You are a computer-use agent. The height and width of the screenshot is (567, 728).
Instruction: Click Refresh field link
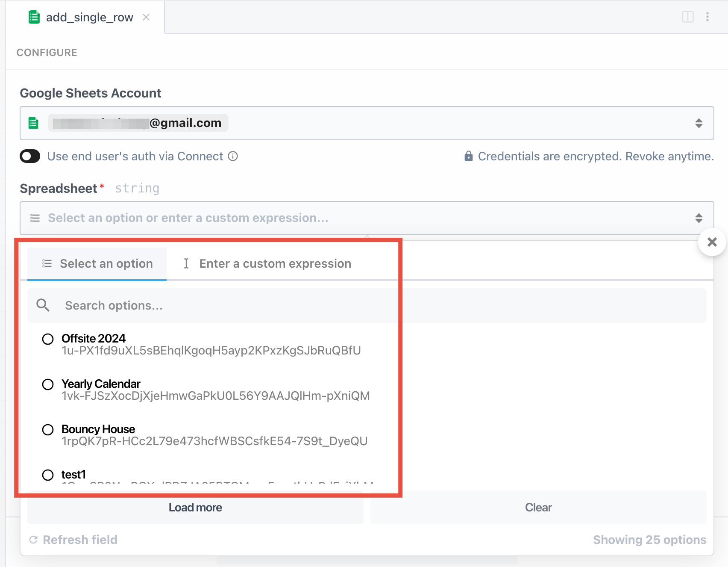(73, 540)
